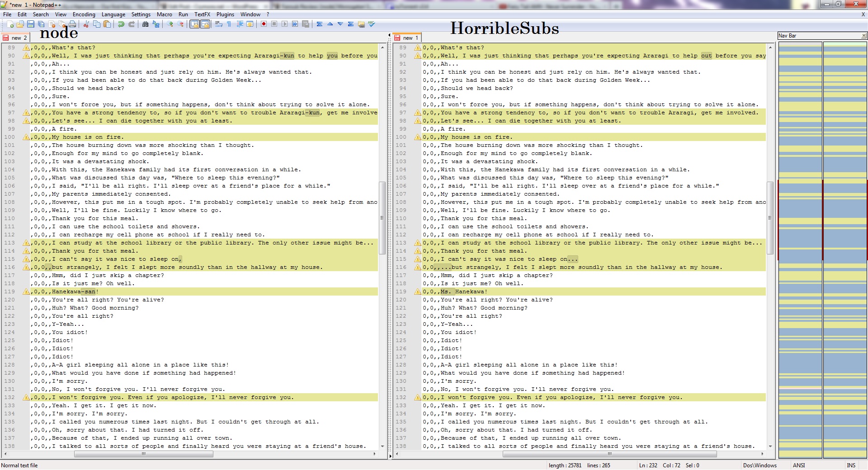Click the Dos\Windows line-ending status entry
This screenshot has height=470, width=868.
point(760,465)
